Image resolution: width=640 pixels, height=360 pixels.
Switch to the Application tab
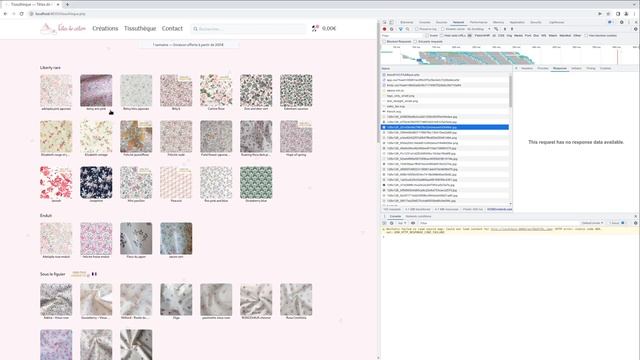tap(517, 22)
